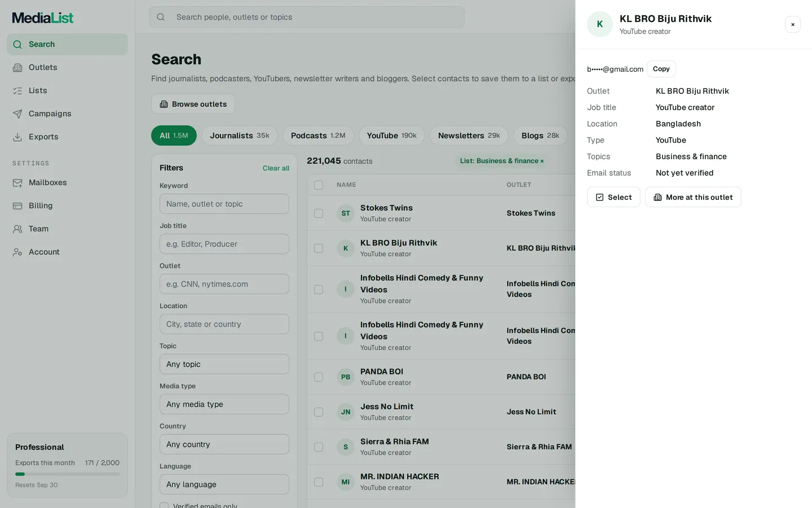Check the KL BRO Biju Rithvik row checkbox
This screenshot has height=508, width=812.
pyautogui.click(x=319, y=248)
